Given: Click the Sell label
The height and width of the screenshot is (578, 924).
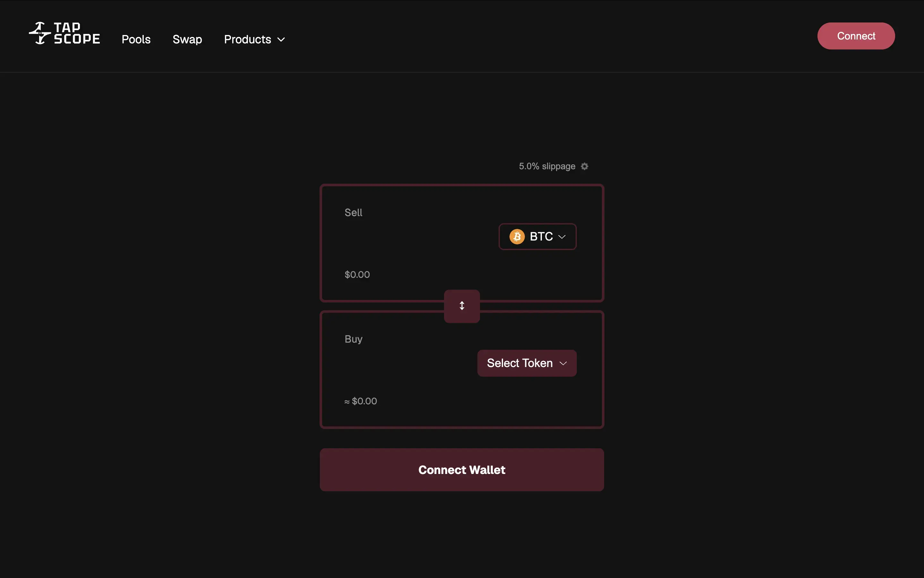Looking at the screenshot, I should [353, 213].
